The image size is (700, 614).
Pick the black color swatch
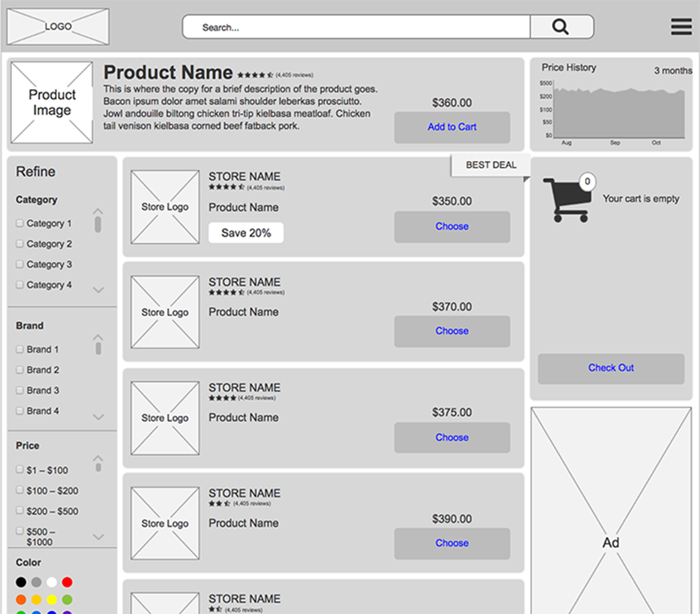tap(21, 582)
